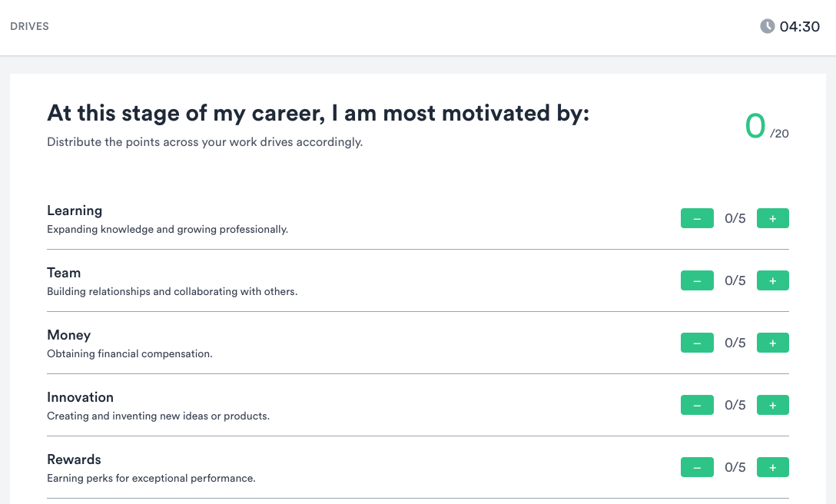
Task: Click the Rewards drive title
Action: click(74, 459)
